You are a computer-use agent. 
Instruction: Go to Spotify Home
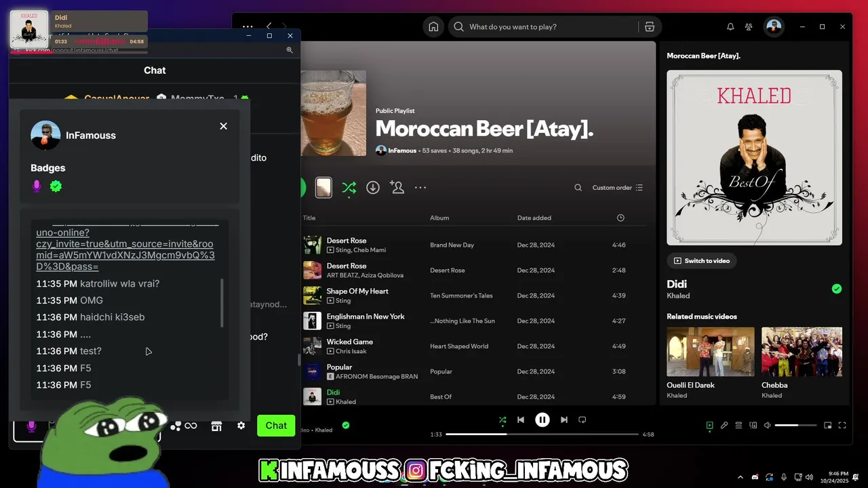click(x=433, y=27)
